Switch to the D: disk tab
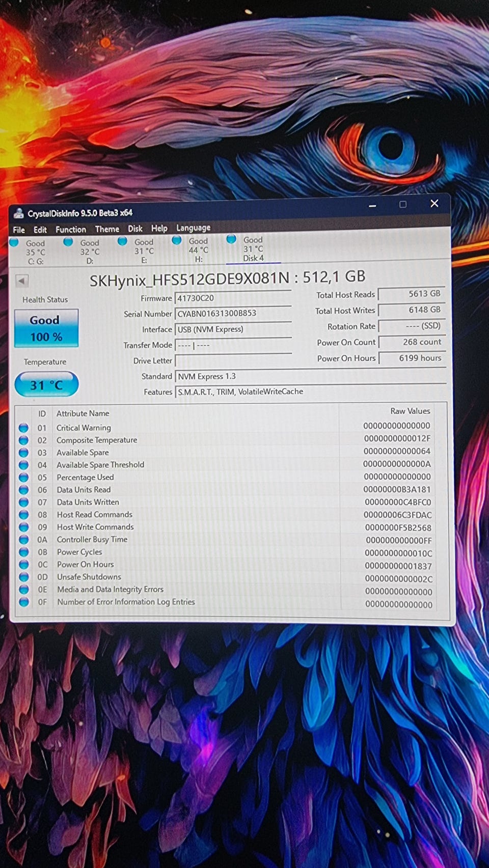 [x=89, y=251]
